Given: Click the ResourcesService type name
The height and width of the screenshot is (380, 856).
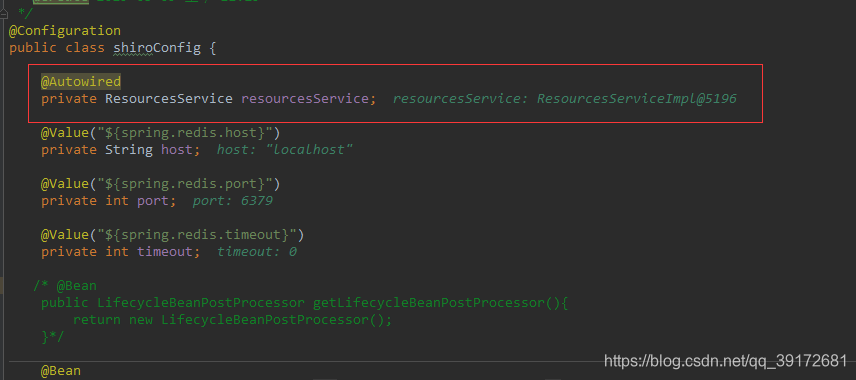Looking at the screenshot, I should [169, 99].
